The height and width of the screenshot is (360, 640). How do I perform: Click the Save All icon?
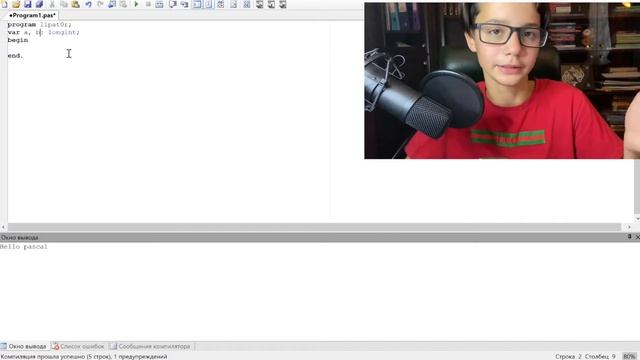point(39,4)
